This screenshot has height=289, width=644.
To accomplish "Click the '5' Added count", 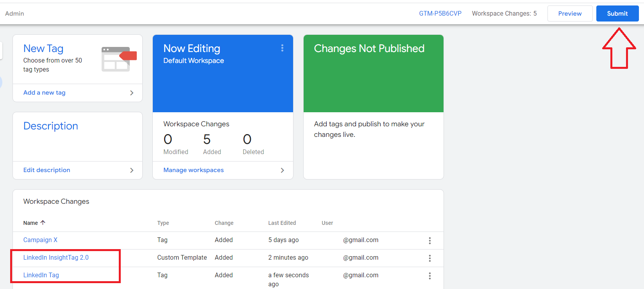I will pos(207,139).
